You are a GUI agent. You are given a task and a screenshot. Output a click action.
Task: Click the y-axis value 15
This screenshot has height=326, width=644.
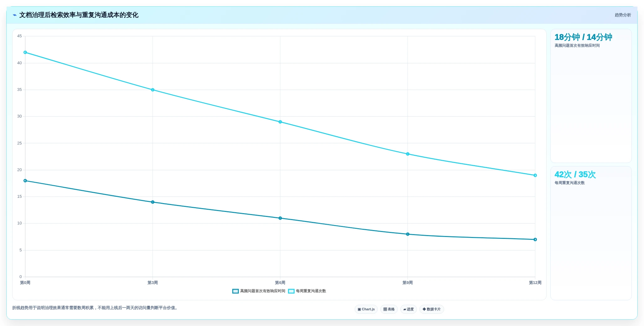coord(19,197)
